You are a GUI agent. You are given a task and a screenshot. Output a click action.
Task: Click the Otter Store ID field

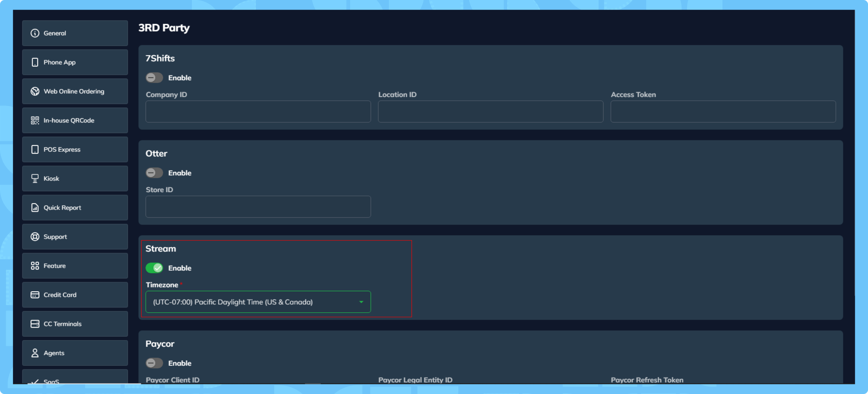[258, 207]
